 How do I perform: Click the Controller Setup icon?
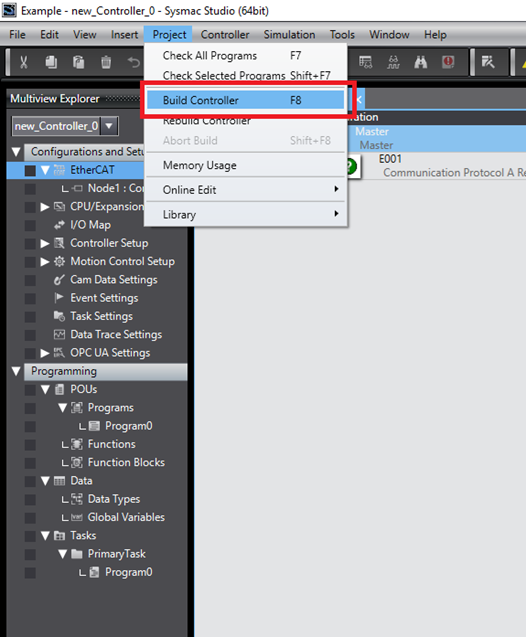(59, 243)
